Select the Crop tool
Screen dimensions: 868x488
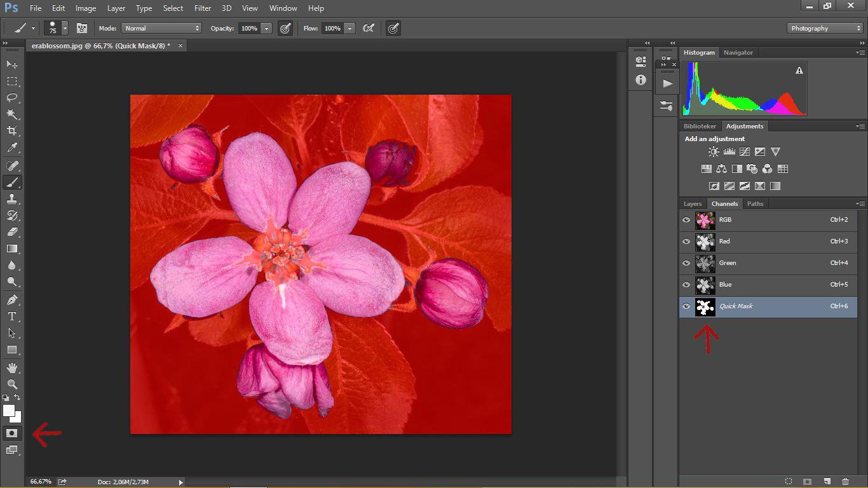12,131
